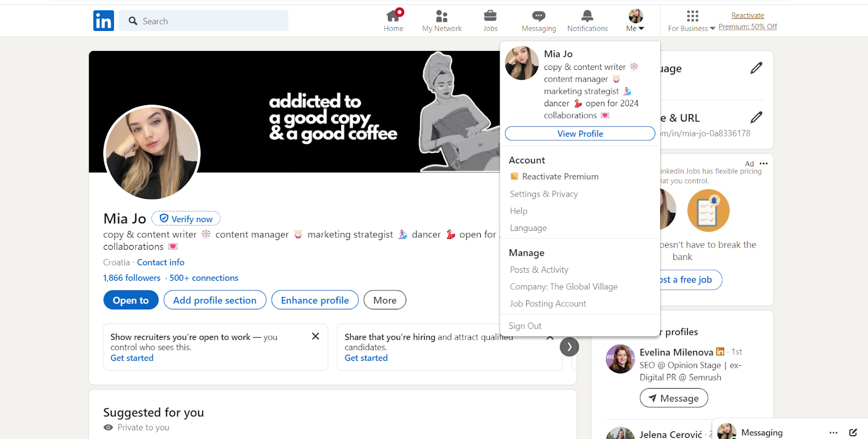Open Messaging icon in top bar

pyautogui.click(x=539, y=21)
